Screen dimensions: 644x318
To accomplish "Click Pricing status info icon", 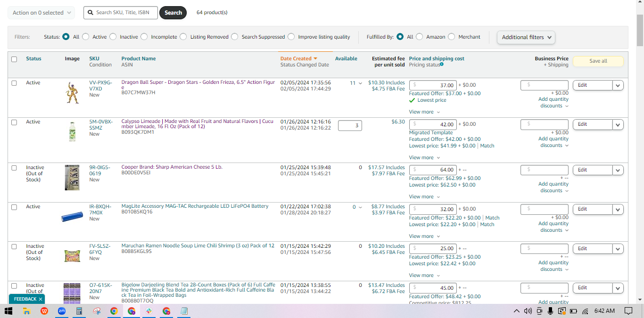I will click(441, 65).
